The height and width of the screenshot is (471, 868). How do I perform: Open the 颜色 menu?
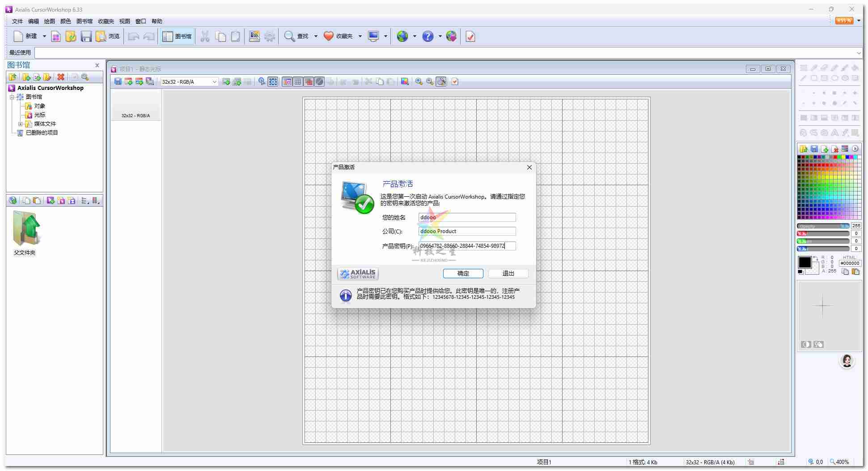[x=65, y=21]
